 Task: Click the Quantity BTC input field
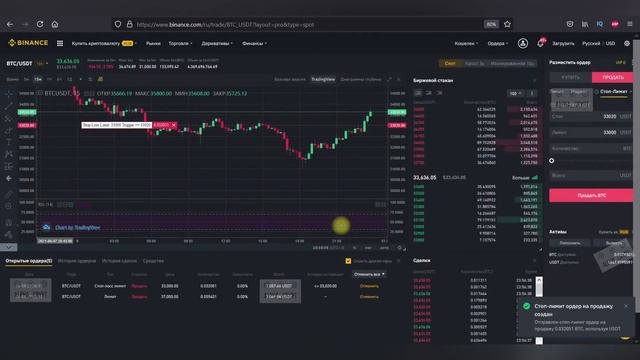click(591, 149)
